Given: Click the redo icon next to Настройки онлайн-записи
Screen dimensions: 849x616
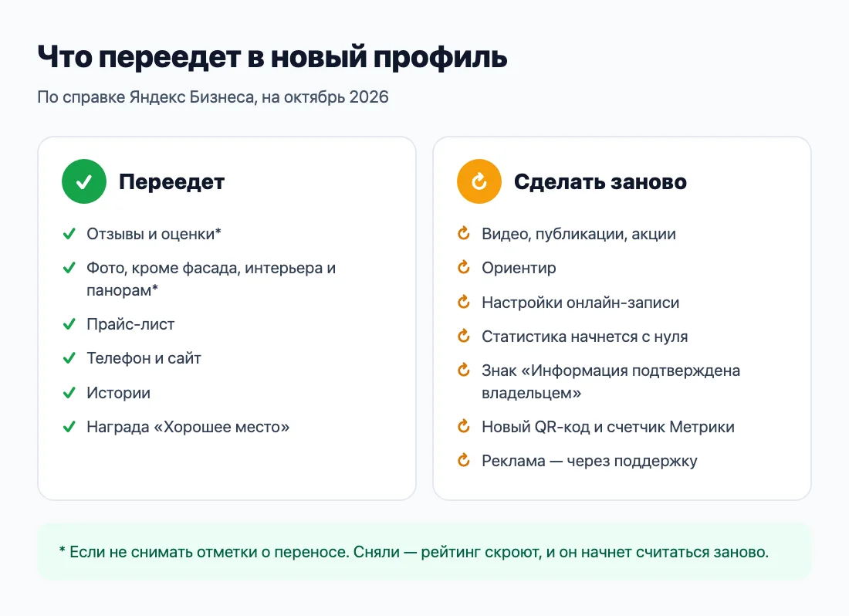Looking at the screenshot, I should click(x=464, y=302).
